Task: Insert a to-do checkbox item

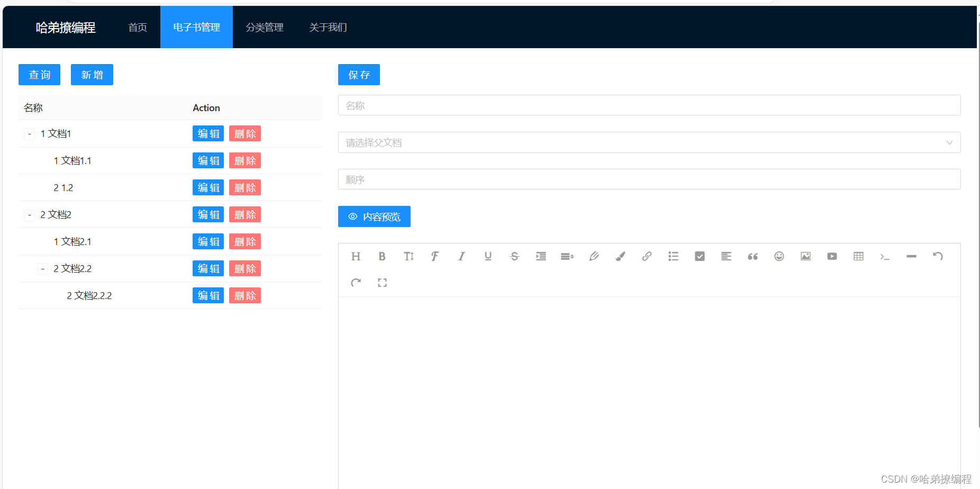Action: [x=700, y=257]
